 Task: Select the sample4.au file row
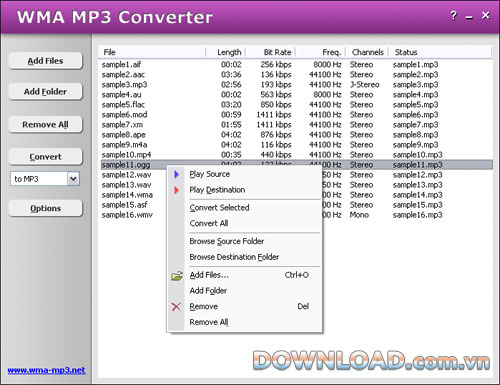tap(296, 95)
